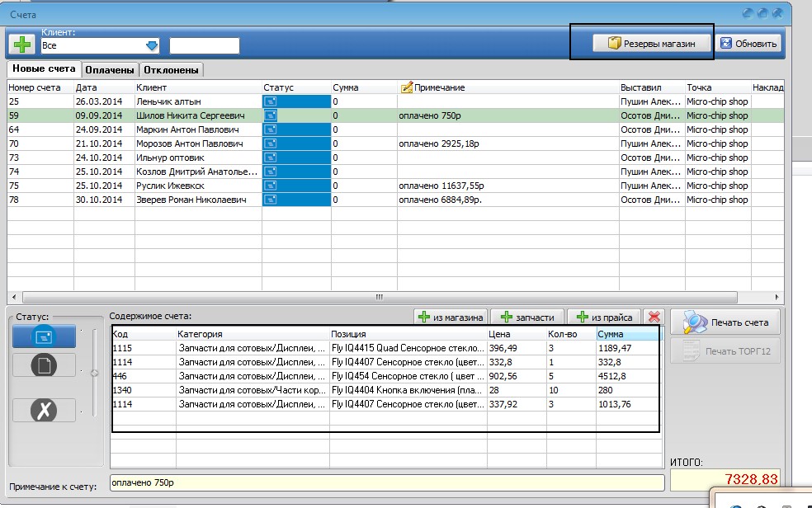The image size is (812, 508).
Task: Add item with из прайса button
Action: pos(606,317)
